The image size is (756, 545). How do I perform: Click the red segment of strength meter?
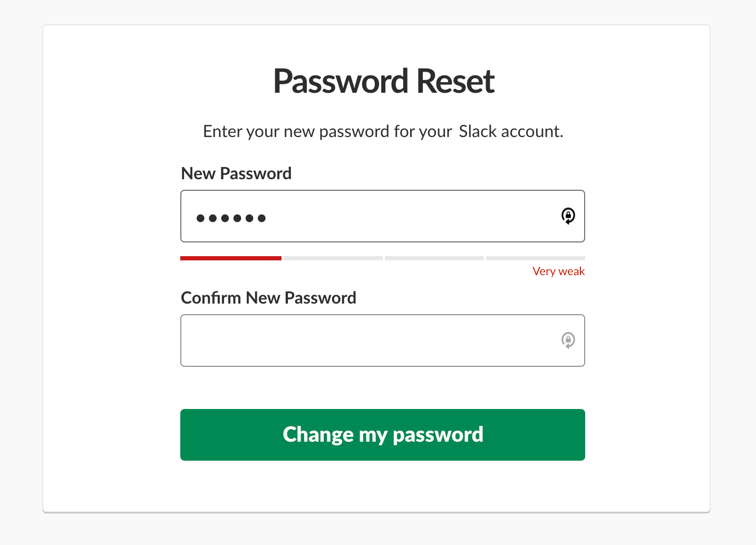tap(231, 258)
